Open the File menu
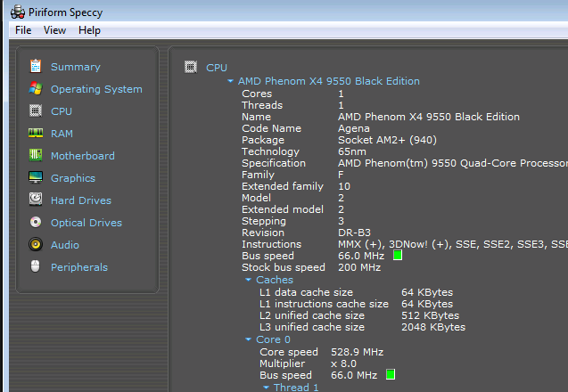 point(23,30)
